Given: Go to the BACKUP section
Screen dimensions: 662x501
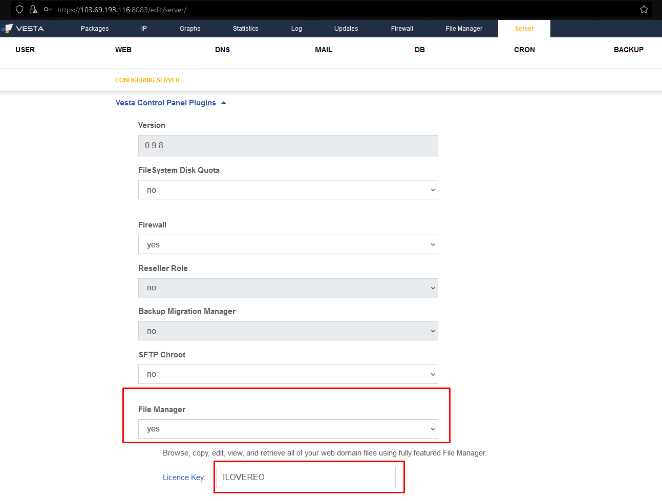Looking at the screenshot, I should pyautogui.click(x=629, y=49).
